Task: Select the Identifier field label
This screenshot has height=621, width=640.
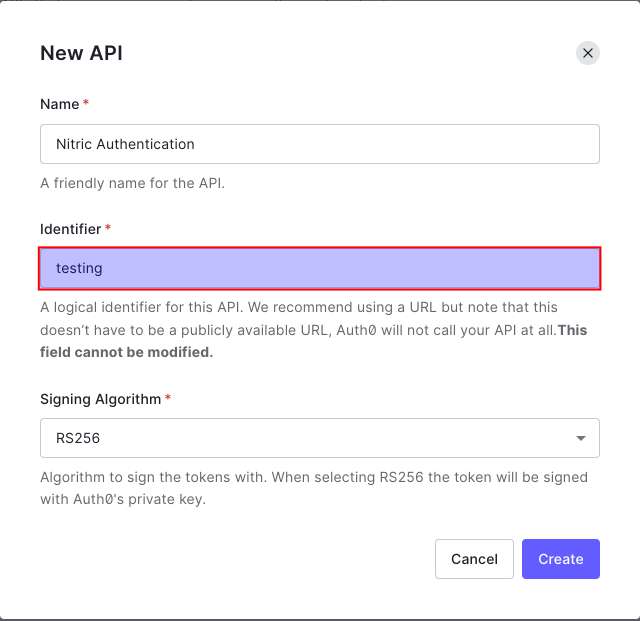Action: (x=70, y=229)
